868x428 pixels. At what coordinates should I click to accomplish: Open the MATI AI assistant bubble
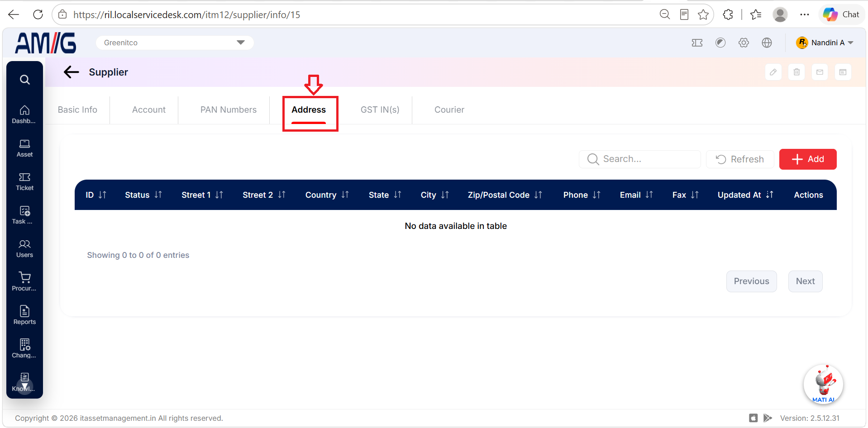(x=823, y=385)
